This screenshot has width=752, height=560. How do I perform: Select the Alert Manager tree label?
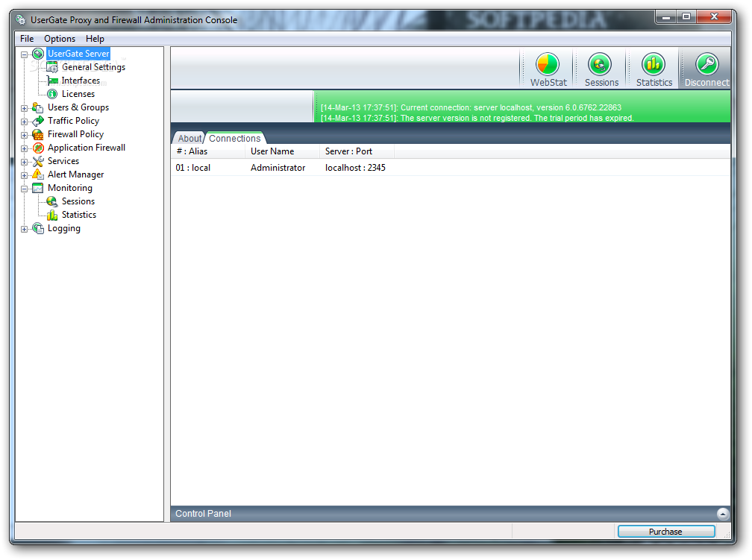point(75,174)
